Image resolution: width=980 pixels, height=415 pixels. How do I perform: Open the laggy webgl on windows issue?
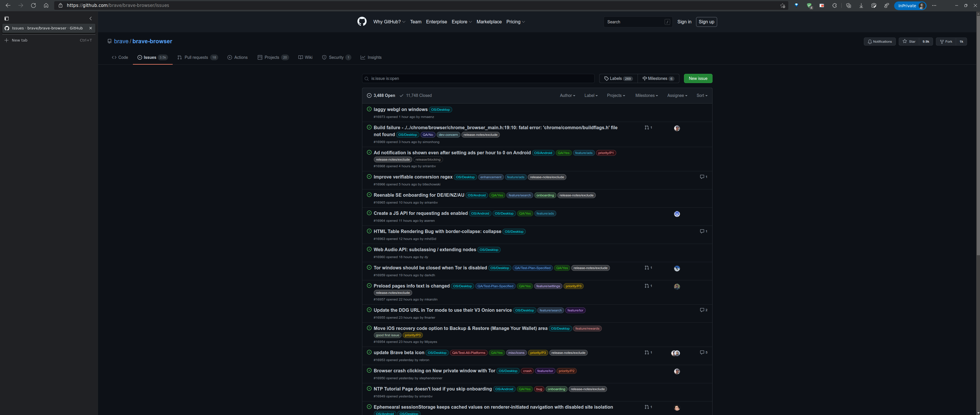[400, 109]
